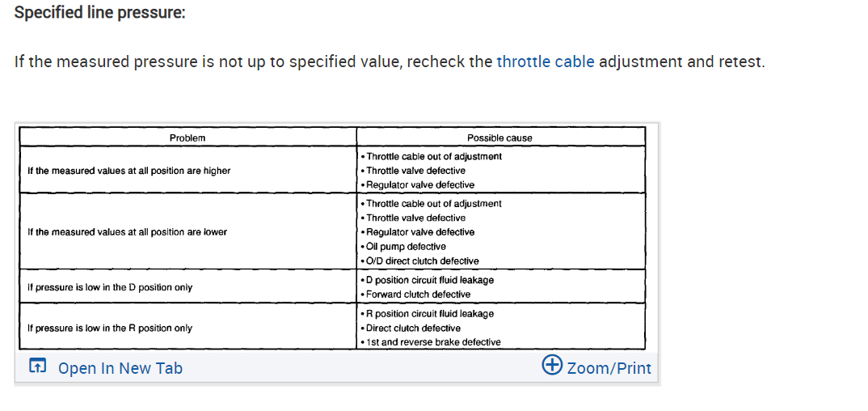The width and height of the screenshot is (868, 411).
Task: Click "R position circuit fluid leakage" entry
Action: click(x=430, y=314)
